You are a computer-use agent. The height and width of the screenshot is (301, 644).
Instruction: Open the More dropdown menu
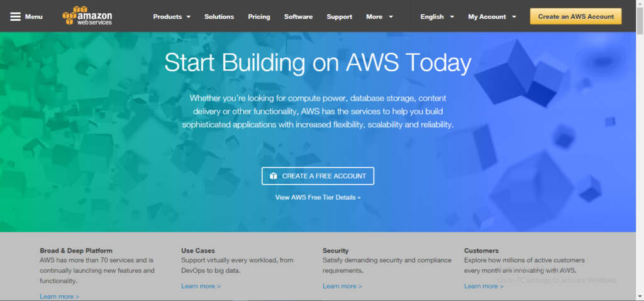(380, 17)
